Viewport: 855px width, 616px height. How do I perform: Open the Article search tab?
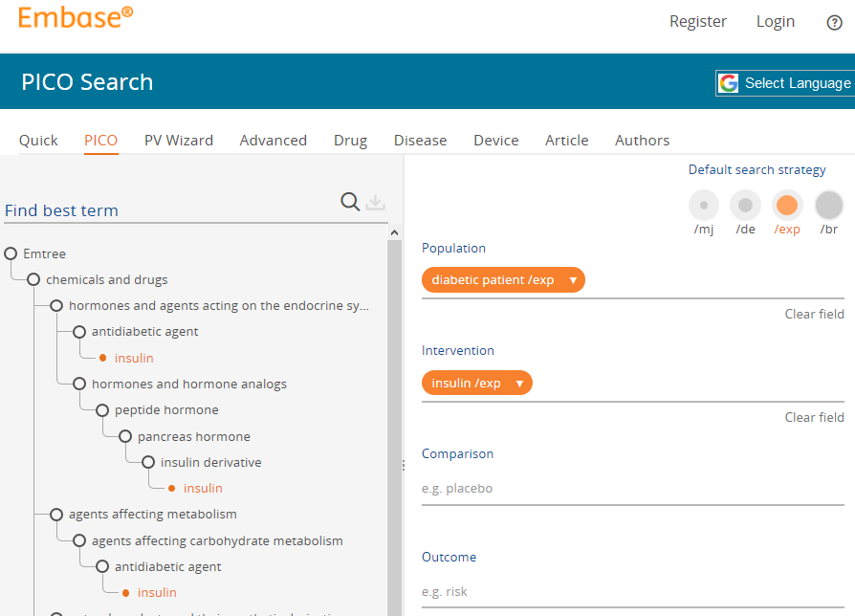pos(567,141)
